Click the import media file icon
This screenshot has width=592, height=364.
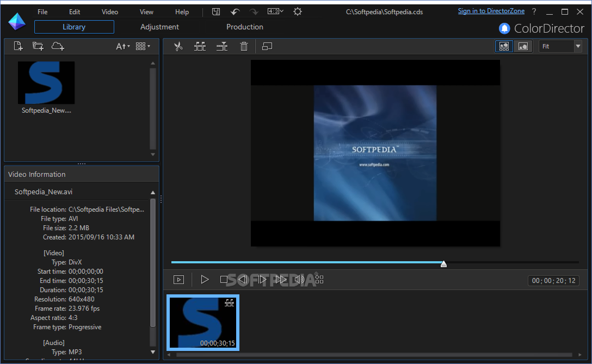tap(18, 46)
